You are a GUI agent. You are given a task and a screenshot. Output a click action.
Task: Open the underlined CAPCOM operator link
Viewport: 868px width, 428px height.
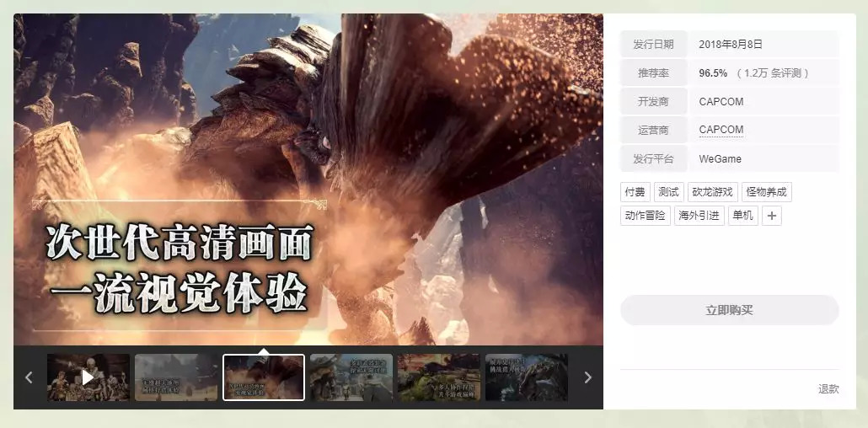(721, 130)
